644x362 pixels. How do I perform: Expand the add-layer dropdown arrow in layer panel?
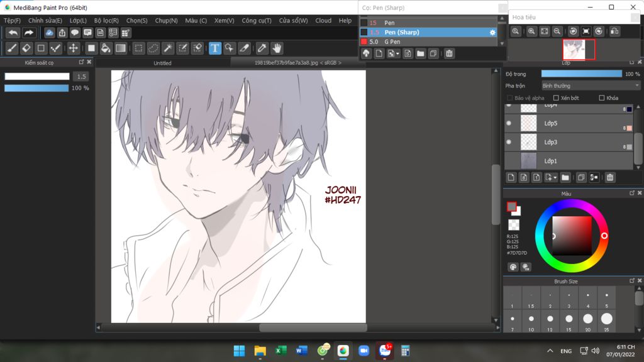click(x=555, y=178)
